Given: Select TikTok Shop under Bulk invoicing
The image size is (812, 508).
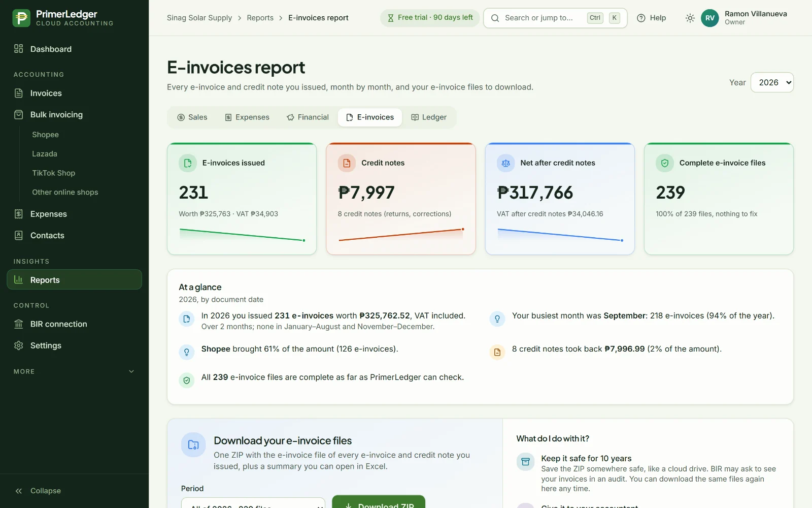Looking at the screenshot, I should click(53, 173).
